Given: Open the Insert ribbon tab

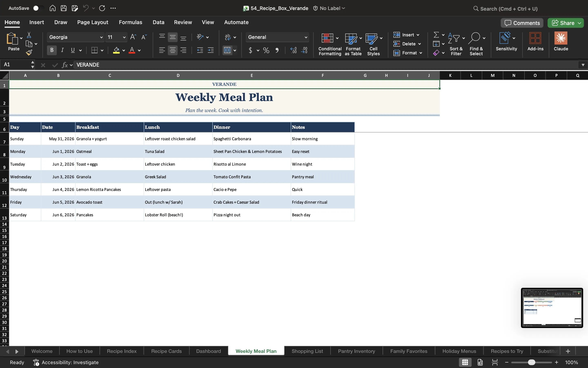Looking at the screenshot, I should pos(37,22).
